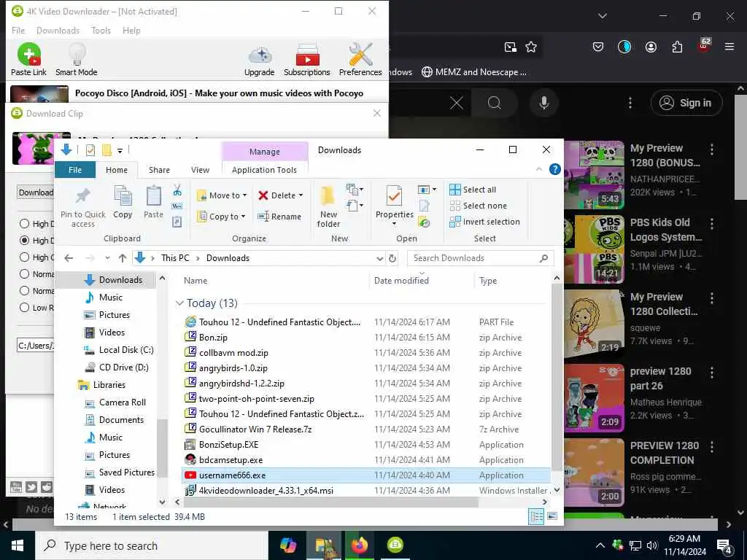This screenshot has width=747, height=560.
Task: Select Local Disk (C:) in navigation pane
Action: [x=125, y=350]
